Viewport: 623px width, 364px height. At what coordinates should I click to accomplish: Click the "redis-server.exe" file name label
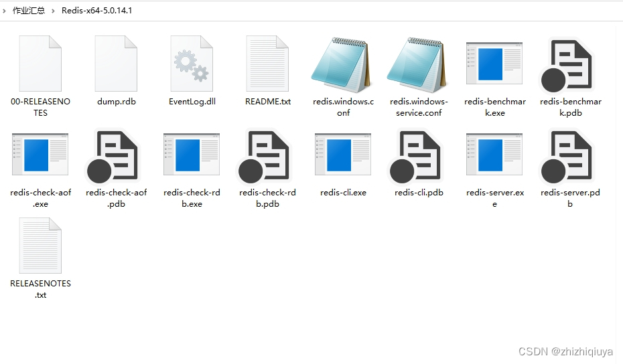pyautogui.click(x=494, y=198)
